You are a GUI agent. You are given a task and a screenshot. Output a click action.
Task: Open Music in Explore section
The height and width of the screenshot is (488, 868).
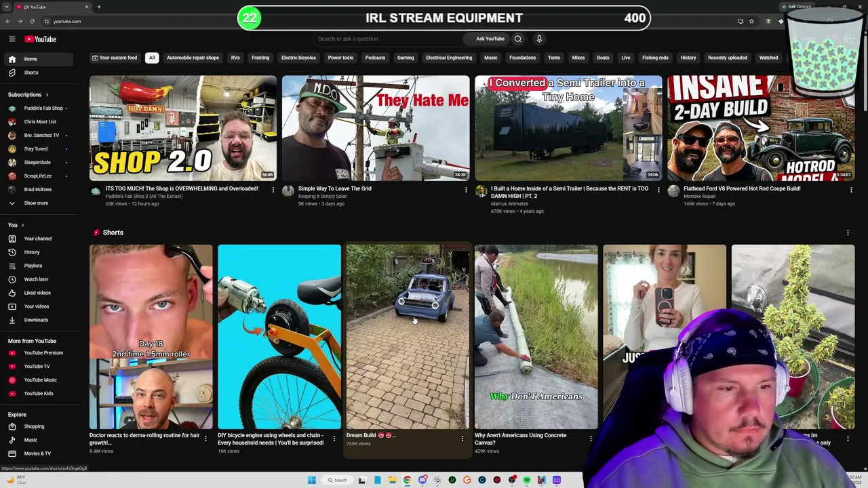[38, 440]
